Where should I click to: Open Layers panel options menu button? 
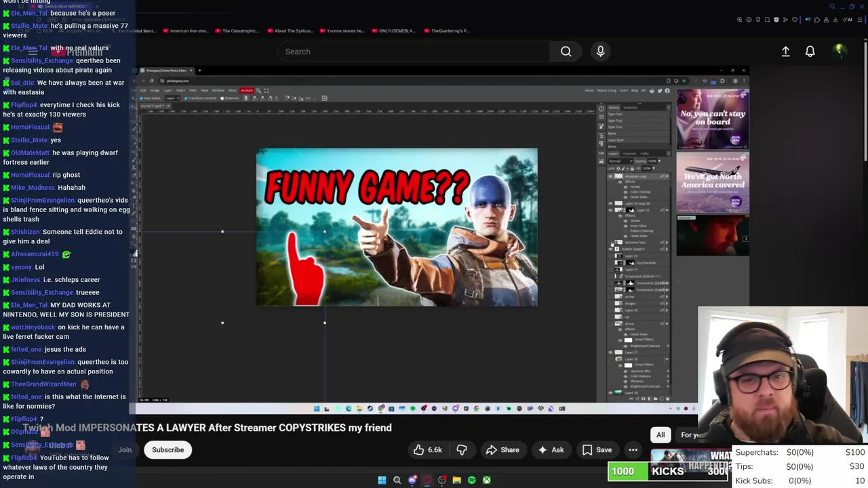669,153
